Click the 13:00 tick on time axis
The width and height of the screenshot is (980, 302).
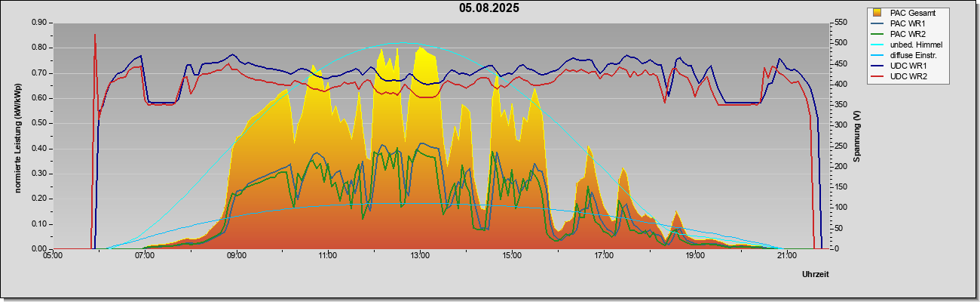420,255
